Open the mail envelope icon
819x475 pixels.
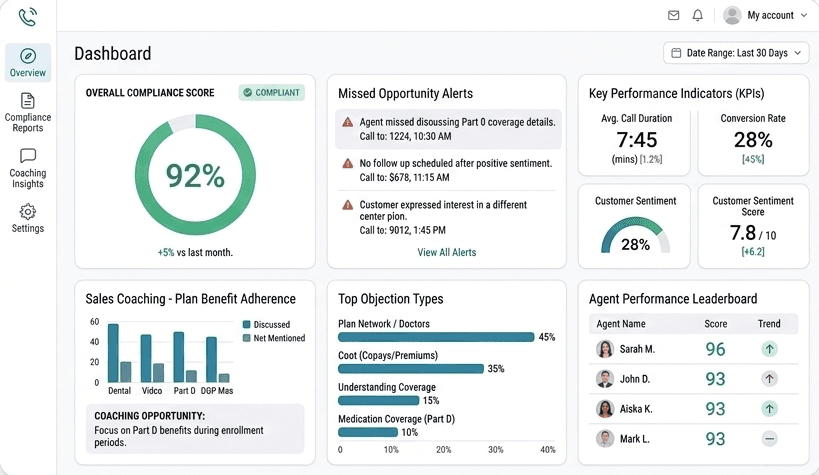coord(674,16)
